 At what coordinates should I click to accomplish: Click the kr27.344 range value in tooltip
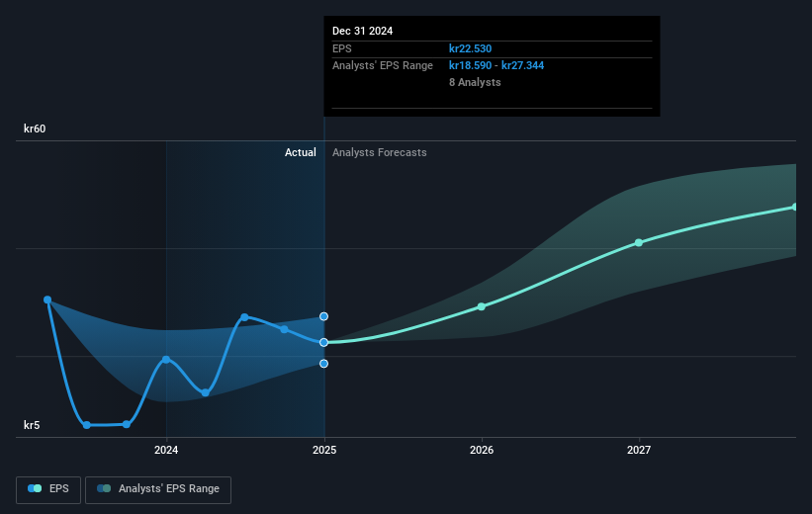click(522, 66)
